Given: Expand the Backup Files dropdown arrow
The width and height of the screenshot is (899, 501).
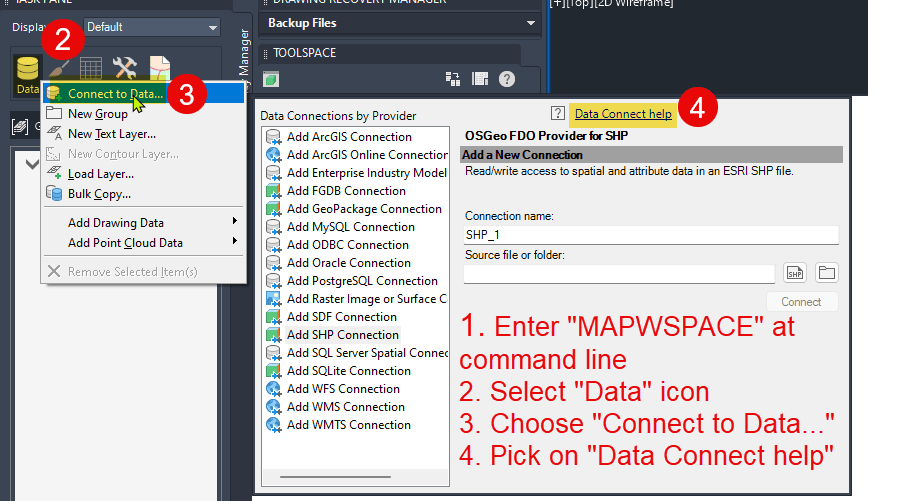Looking at the screenshot, I should (x=530, y=23).
